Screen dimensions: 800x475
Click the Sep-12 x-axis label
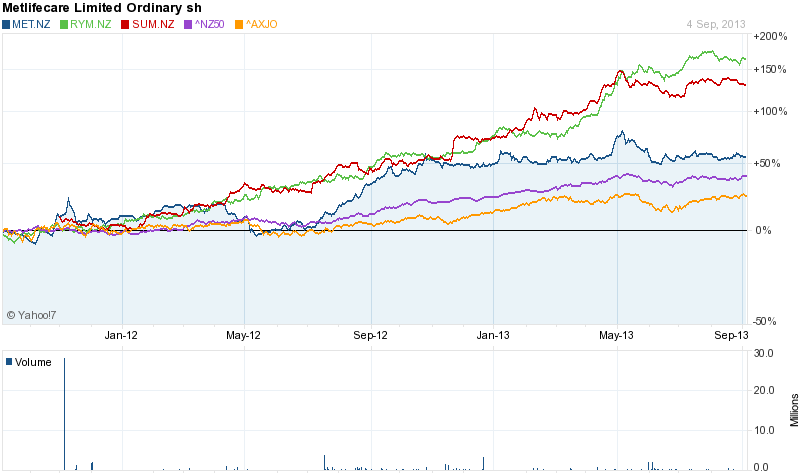370,336
